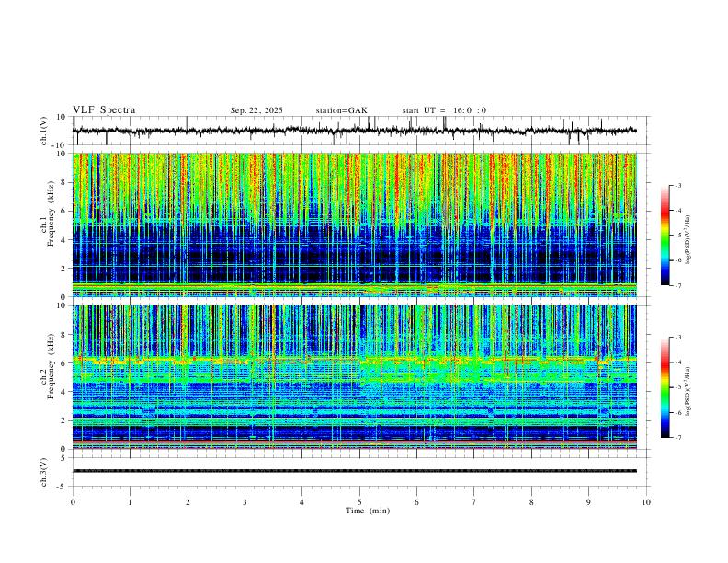Click the "2" kHz tick on ch.1 axis

[x=64, y=269]
